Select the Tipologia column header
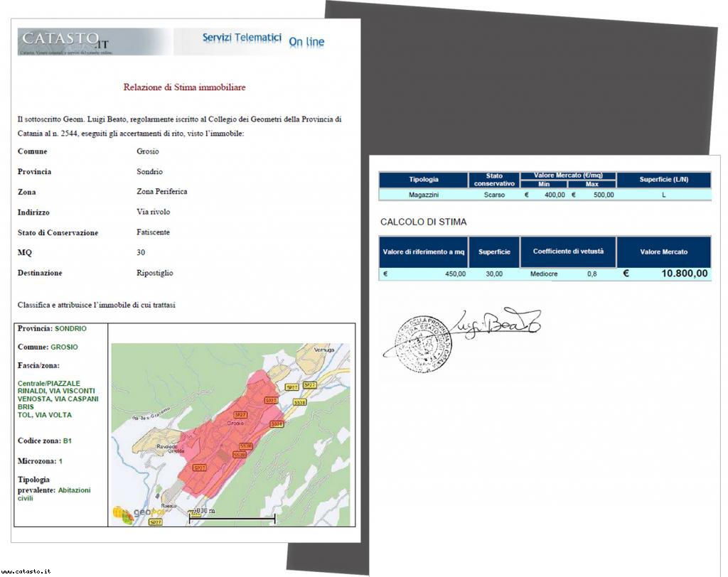The width and height of the screenshot is (728, 577). coord(424,180)
